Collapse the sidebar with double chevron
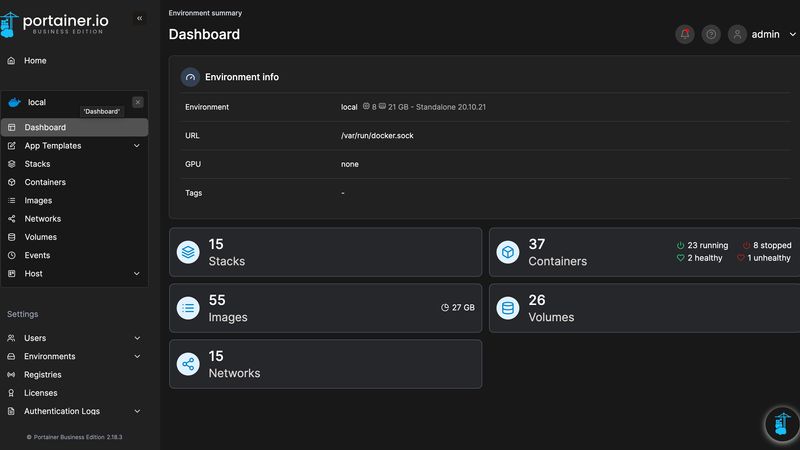800x450 pixels. (139, 18)
